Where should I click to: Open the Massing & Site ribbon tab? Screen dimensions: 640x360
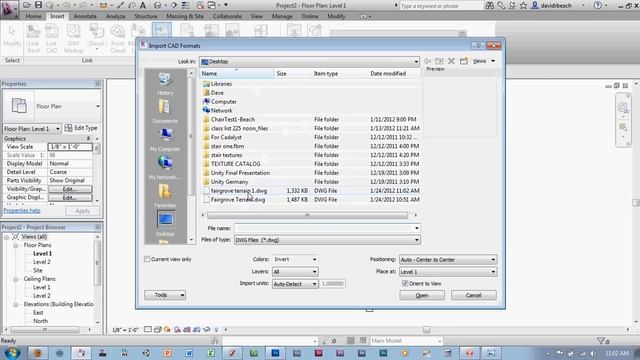point(185,16)
